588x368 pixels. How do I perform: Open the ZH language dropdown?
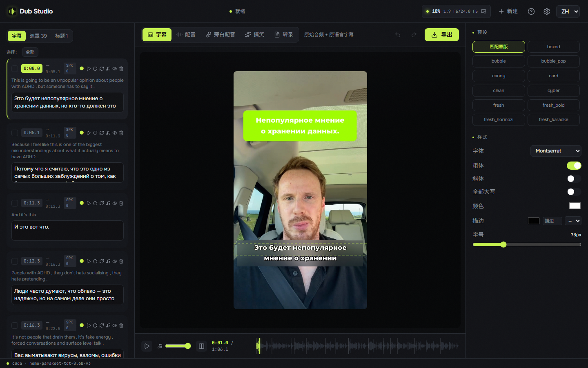568,11
